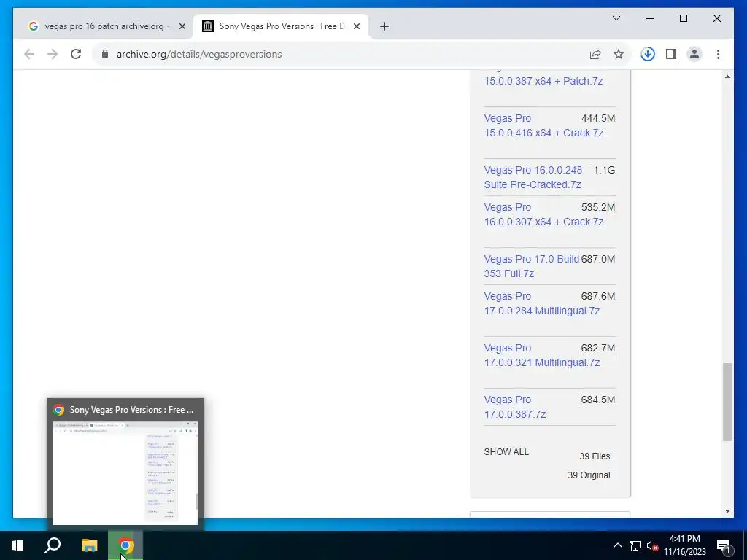
Task: Open the side panel icon
Action: click(x=671, y=54)
